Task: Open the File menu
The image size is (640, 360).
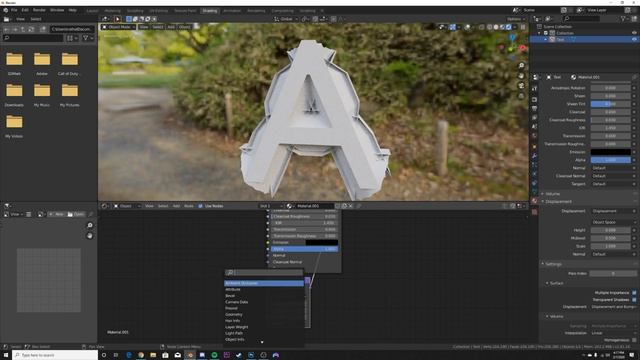Action: point(14,10)
